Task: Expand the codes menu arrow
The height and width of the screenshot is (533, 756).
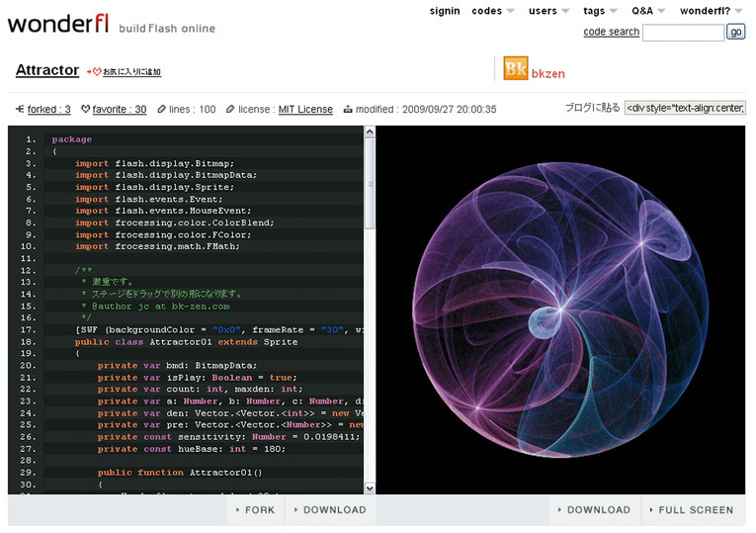Action: coord(511,12)
